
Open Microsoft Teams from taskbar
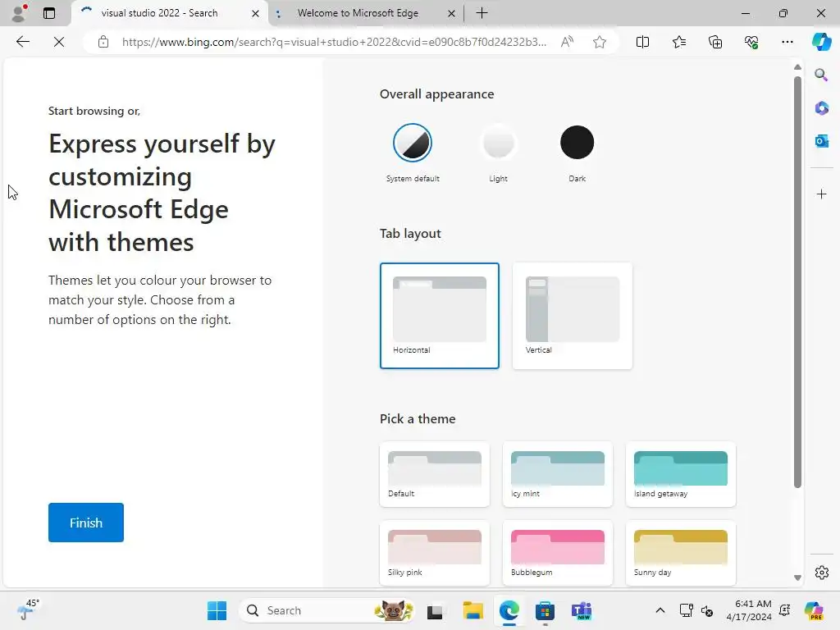coord(582,610)
